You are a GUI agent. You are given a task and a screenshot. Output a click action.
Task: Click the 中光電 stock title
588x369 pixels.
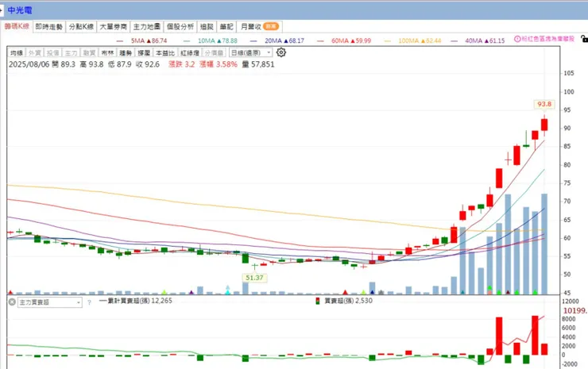coord(20,10)
